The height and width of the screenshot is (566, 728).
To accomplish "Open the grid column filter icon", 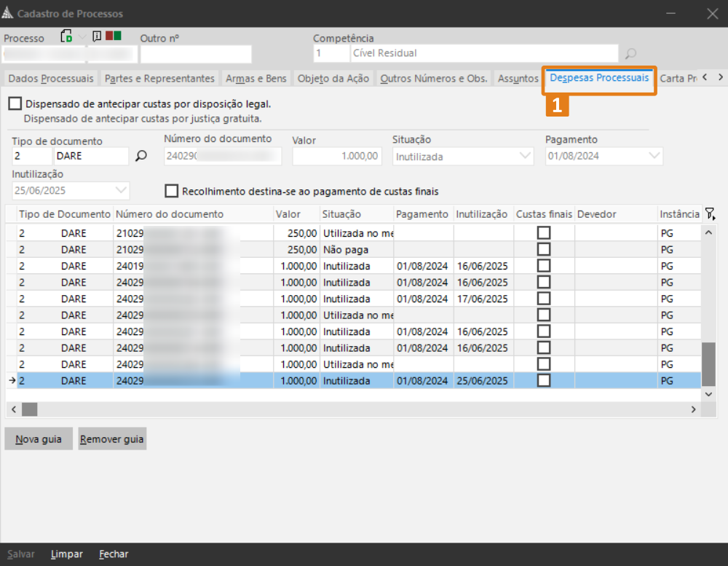I will [x=711, y=214].
